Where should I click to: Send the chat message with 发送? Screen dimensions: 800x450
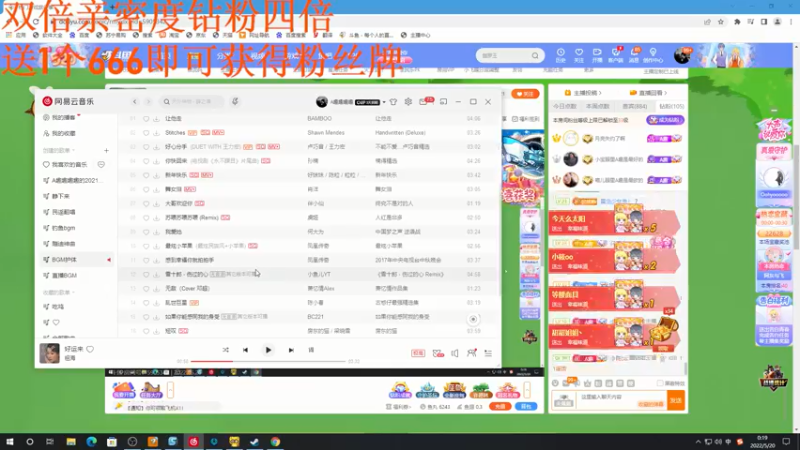(676, 401)
